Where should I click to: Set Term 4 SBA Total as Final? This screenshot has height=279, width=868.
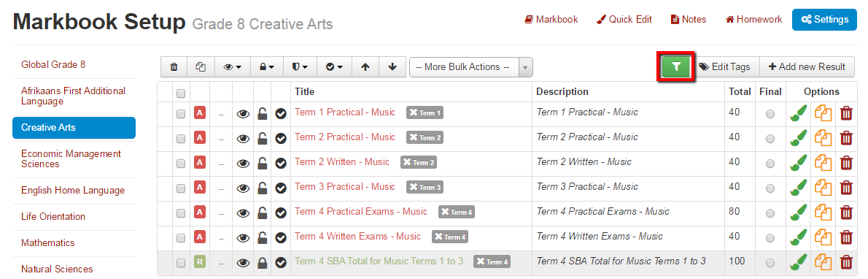coord(770,263)
